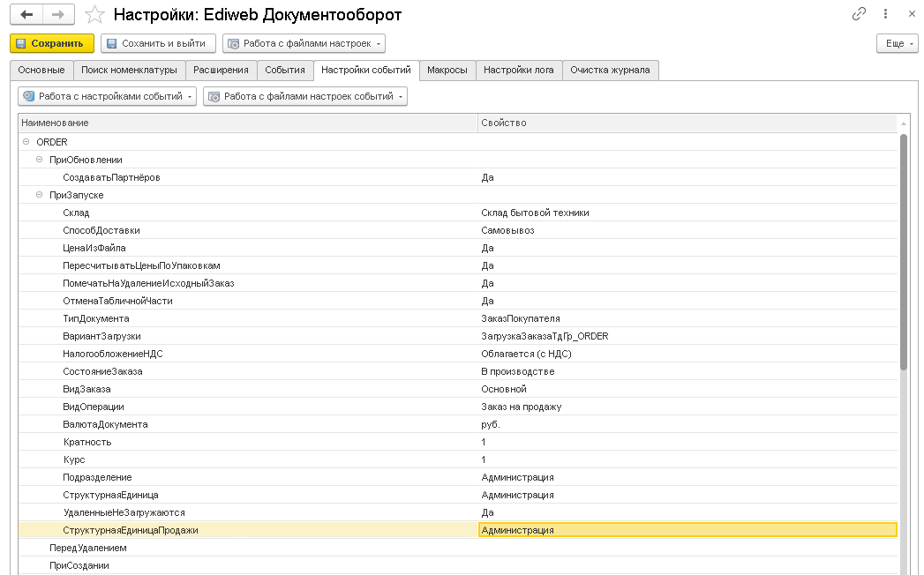
Task: Click the Администрация field of СтруктурнаяЕдиницаПродажи
Action: point(687,530)
